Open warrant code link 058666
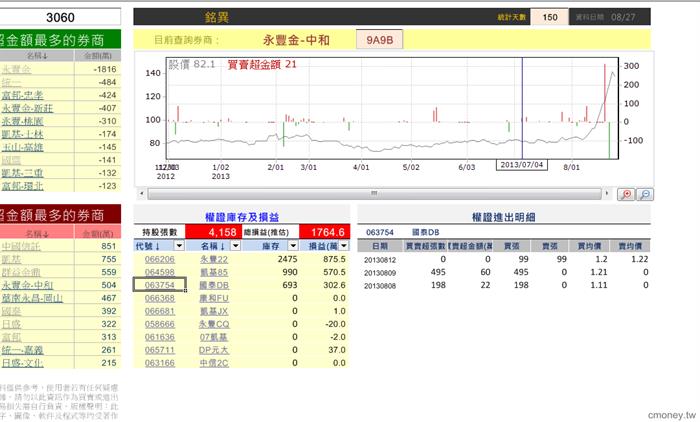The image size is (700, 422). click(x=159, y=324)
